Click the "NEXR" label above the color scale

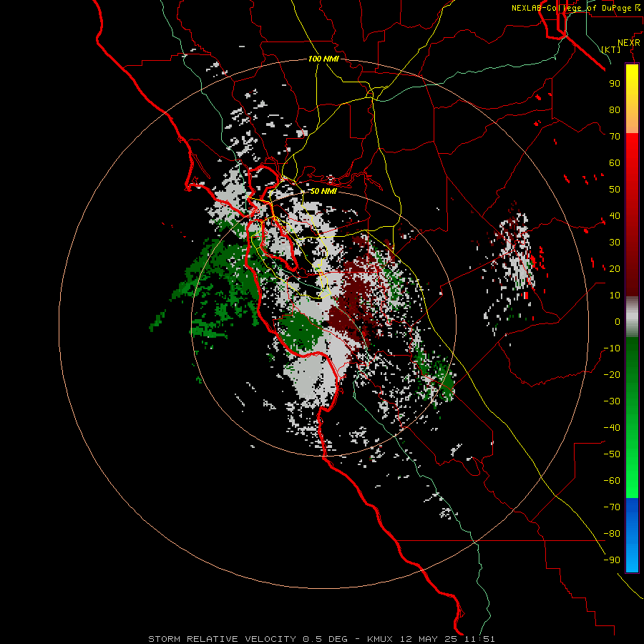pyautogui.click(x=629, y=43)
